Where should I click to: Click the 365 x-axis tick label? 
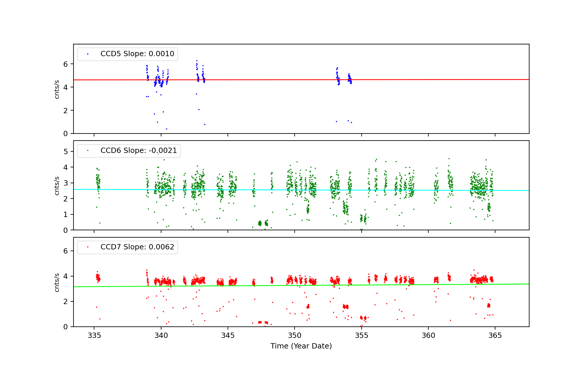tap(495, 336)
